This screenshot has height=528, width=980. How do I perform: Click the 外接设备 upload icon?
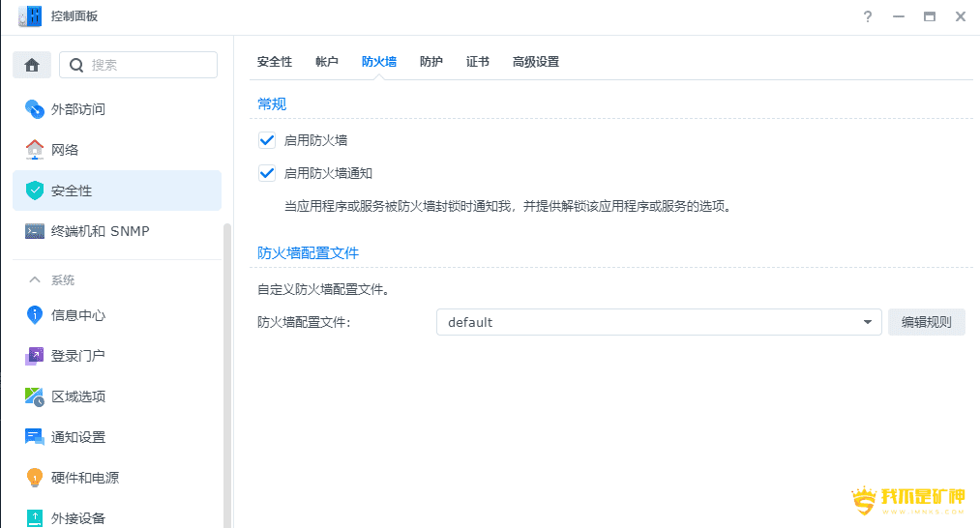coord(35,518)
